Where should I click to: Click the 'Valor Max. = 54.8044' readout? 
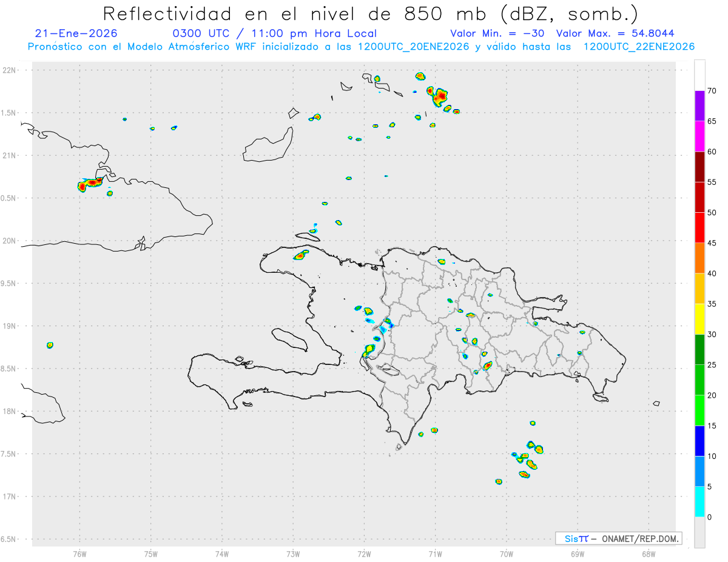[615, 33]
